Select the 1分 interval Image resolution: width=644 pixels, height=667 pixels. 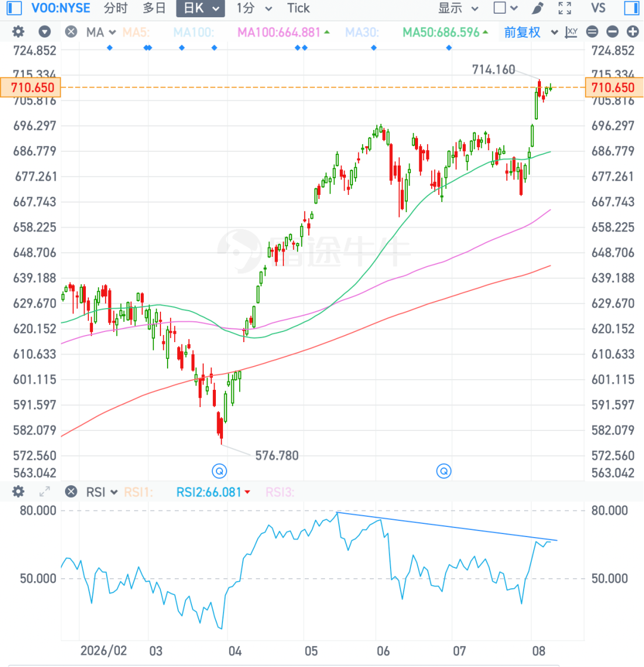coord(246,8)
